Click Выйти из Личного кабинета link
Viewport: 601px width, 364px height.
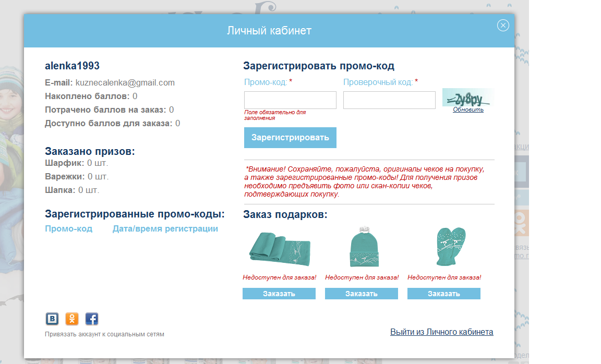(441, 332)
